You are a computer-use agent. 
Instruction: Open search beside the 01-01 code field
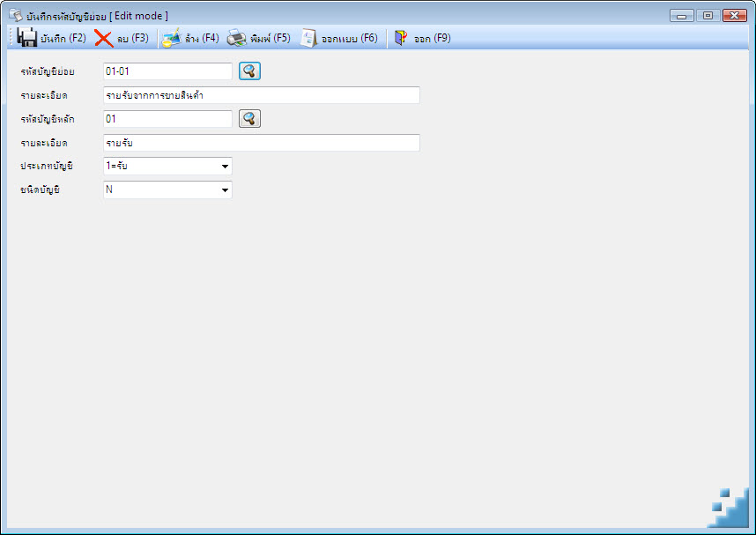click(x=249, y=71)
